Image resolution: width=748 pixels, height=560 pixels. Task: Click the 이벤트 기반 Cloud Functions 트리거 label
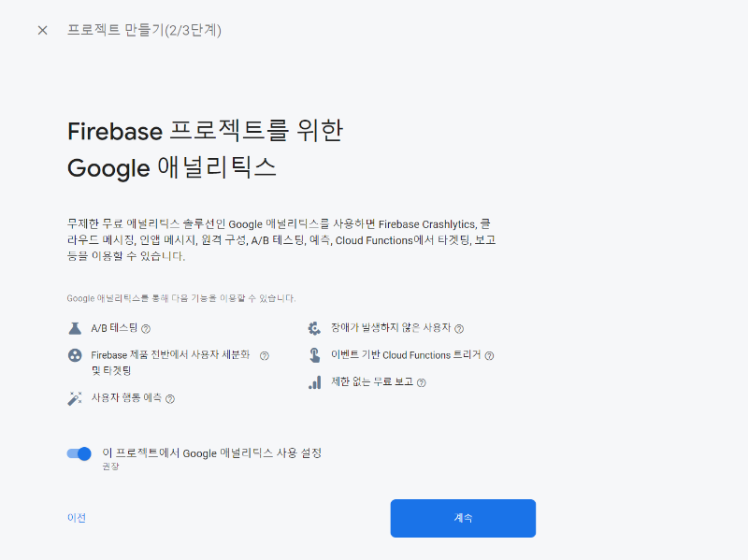point(406,355)
